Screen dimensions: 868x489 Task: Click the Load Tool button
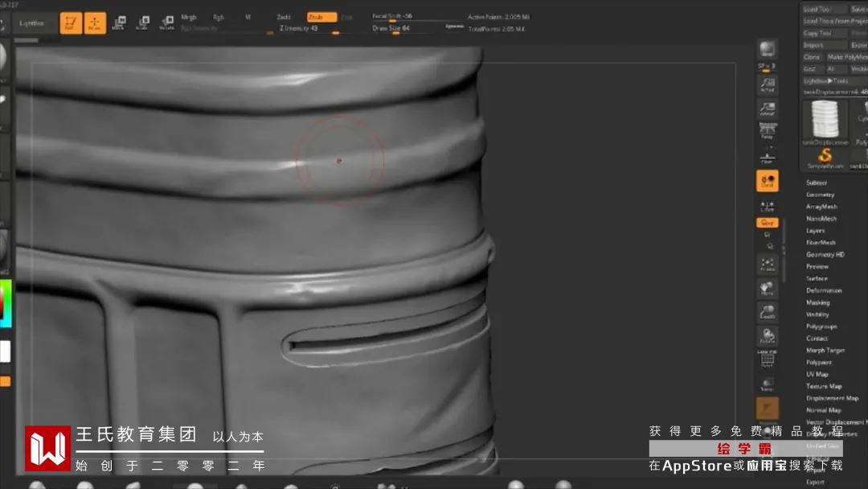825,9
